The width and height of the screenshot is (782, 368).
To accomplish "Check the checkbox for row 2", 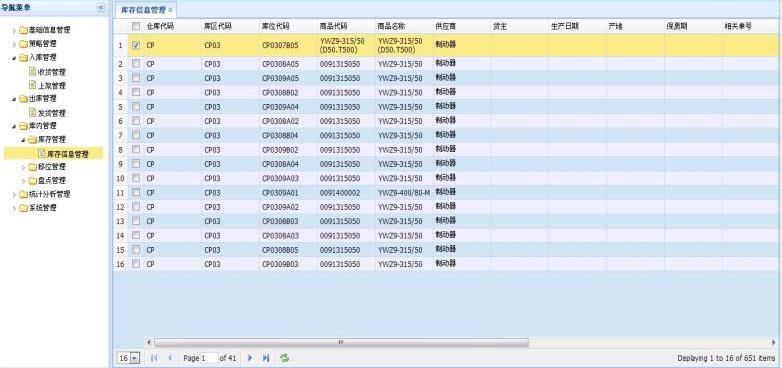I will [136, 64].
